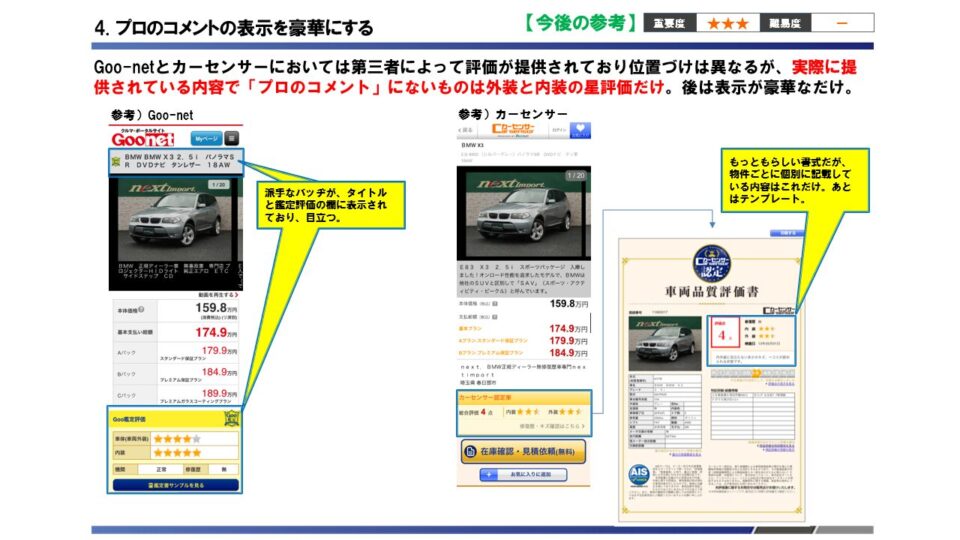Viewport: 960px width, 540px height.
Task: Click the help icon beside 本体価格 in Goo-net
Action: pyautogui.click(x=141, y=310)
